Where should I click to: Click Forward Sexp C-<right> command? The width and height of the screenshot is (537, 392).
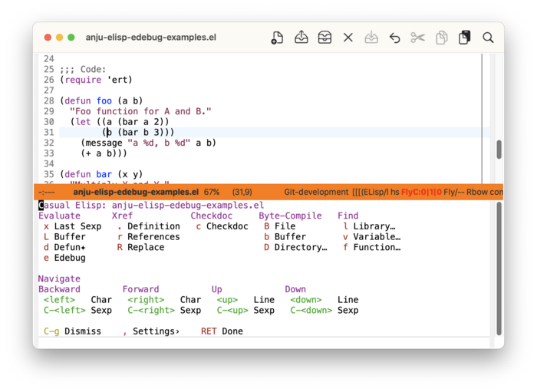(x=164, y=311)
